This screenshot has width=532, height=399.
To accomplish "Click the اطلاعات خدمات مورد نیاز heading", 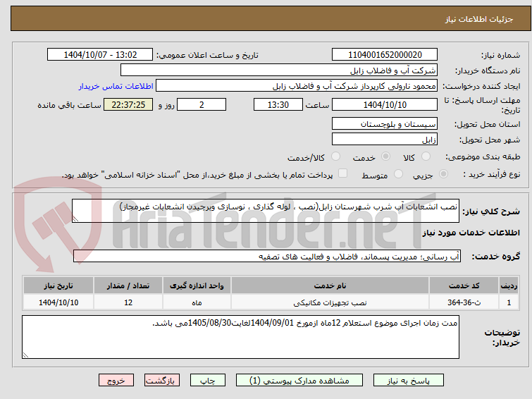I will tap(471, 233).
